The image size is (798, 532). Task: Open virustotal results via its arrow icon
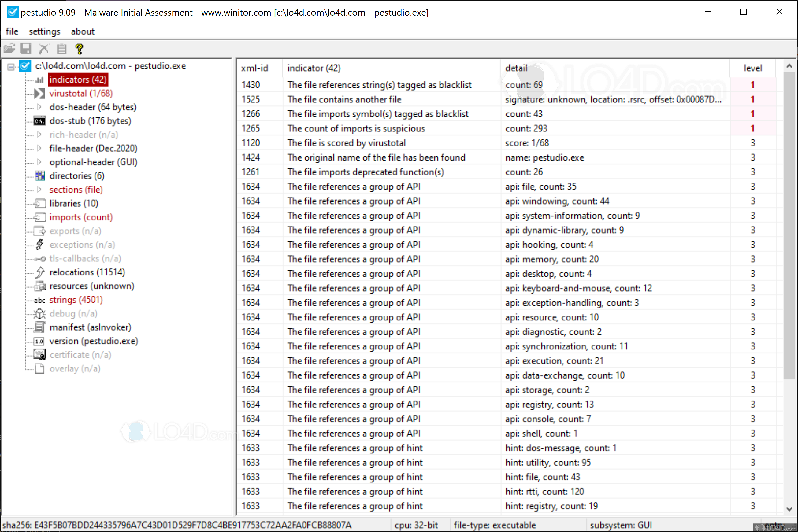39,93
